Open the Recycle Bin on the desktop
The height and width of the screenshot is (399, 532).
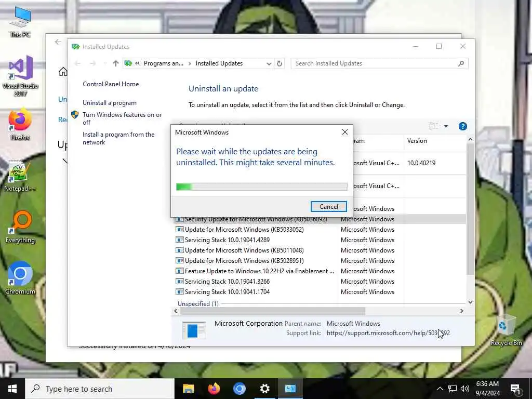[x=506, y=330]
